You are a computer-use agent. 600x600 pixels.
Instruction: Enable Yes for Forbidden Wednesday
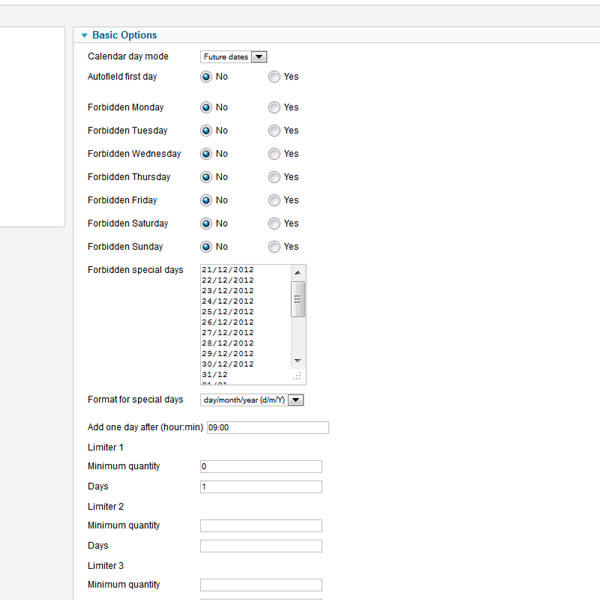(x=274, y=154)
